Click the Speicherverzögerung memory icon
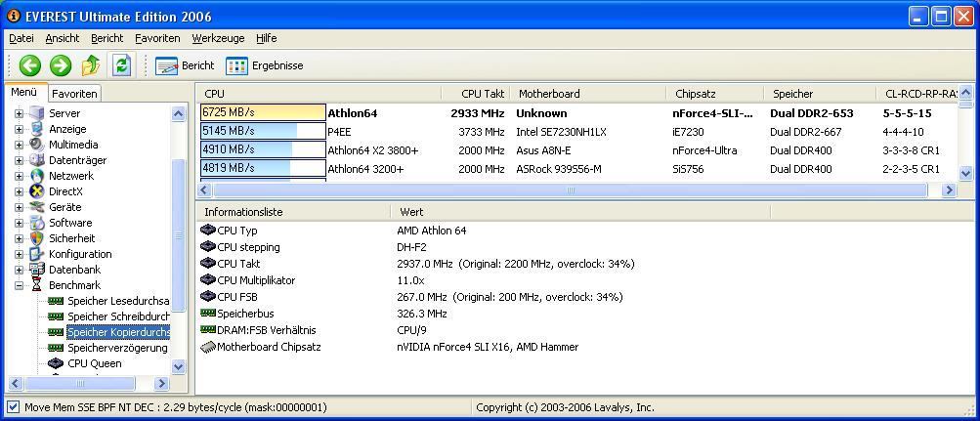Viewport: 980px width, 421px height. point(56,348)
